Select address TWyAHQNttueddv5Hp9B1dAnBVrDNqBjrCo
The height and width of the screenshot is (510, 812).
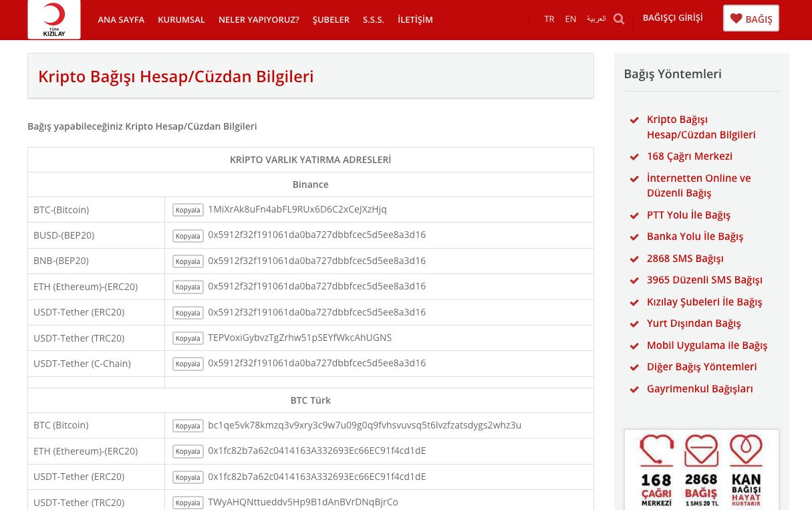coord(303,502)
